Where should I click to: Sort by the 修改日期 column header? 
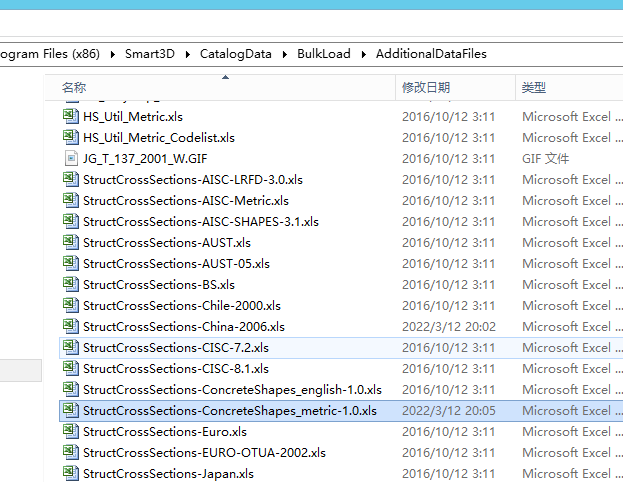455,87
